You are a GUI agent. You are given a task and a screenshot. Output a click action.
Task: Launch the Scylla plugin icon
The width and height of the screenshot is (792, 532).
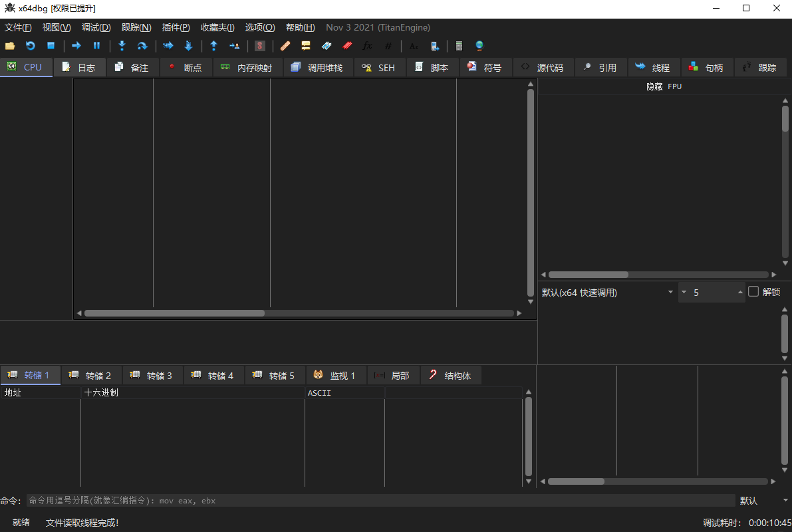click(259, 46)
